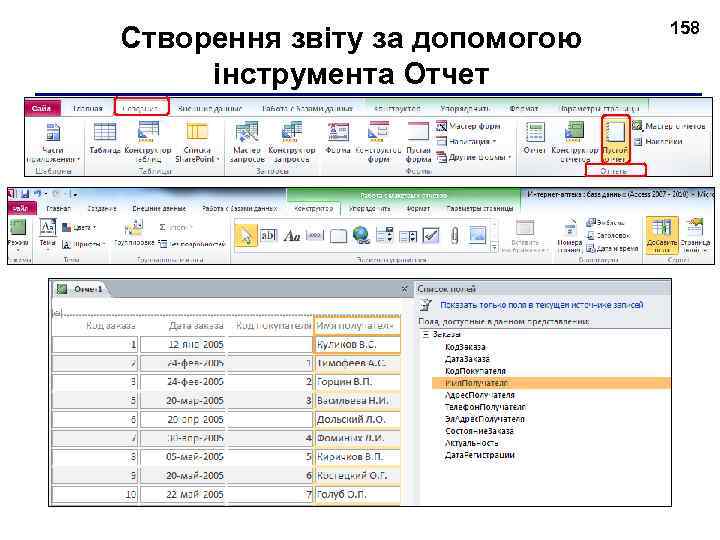Collapse the Заказы table node
The image size is (720, 540).
pyautogui.click(x=425, y=335)
